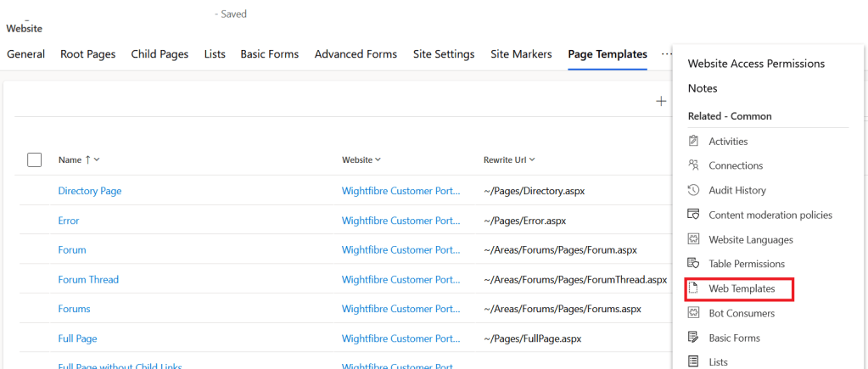Choose Website Access Permissions menu entry
The image size is (868, 369).
click(755, 64)
